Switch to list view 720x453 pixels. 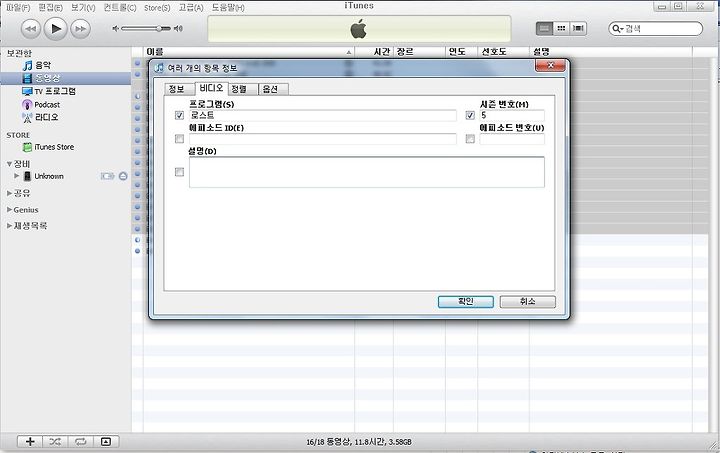pyautogui.click(x=544, y=28)
